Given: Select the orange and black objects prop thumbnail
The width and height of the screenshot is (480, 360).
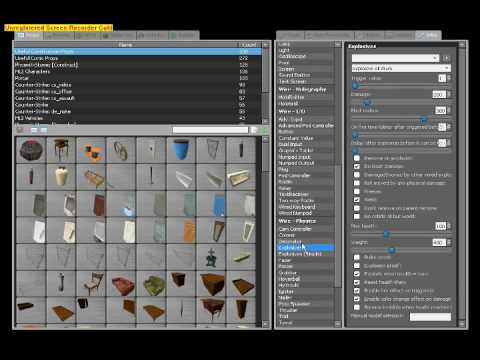Looking at the screenshot, I should point(91,150).
